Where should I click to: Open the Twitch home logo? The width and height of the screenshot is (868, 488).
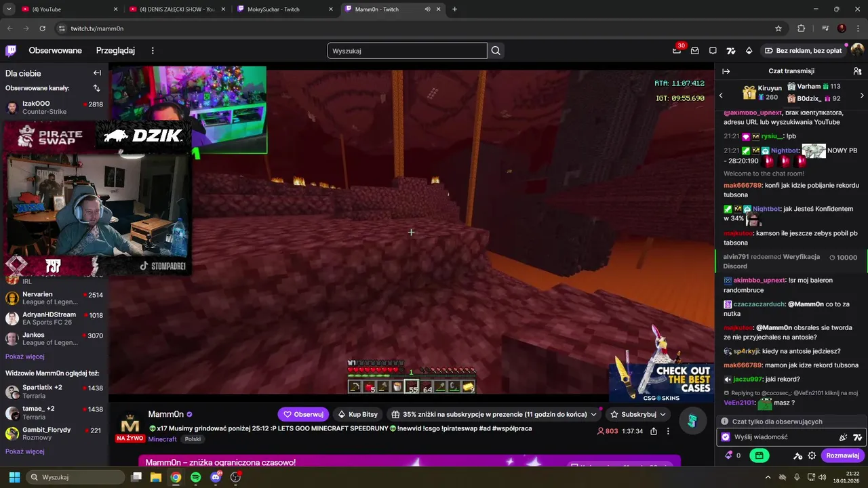(x=11, y=51)
